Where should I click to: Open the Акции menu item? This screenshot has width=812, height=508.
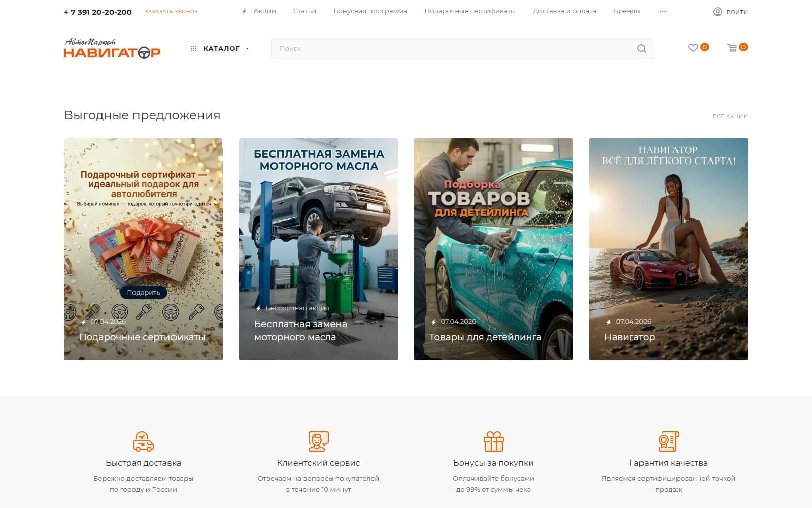[265, 11]
